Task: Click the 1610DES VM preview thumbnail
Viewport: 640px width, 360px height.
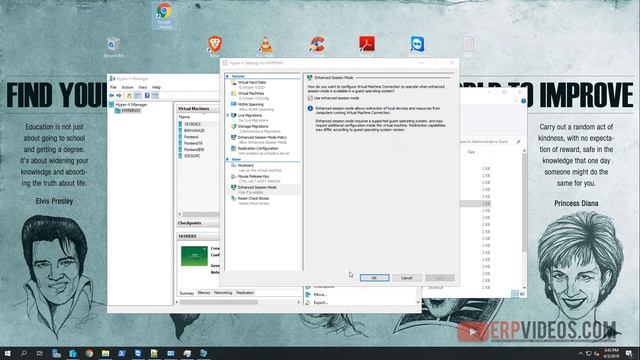Action: coord(194,256)
